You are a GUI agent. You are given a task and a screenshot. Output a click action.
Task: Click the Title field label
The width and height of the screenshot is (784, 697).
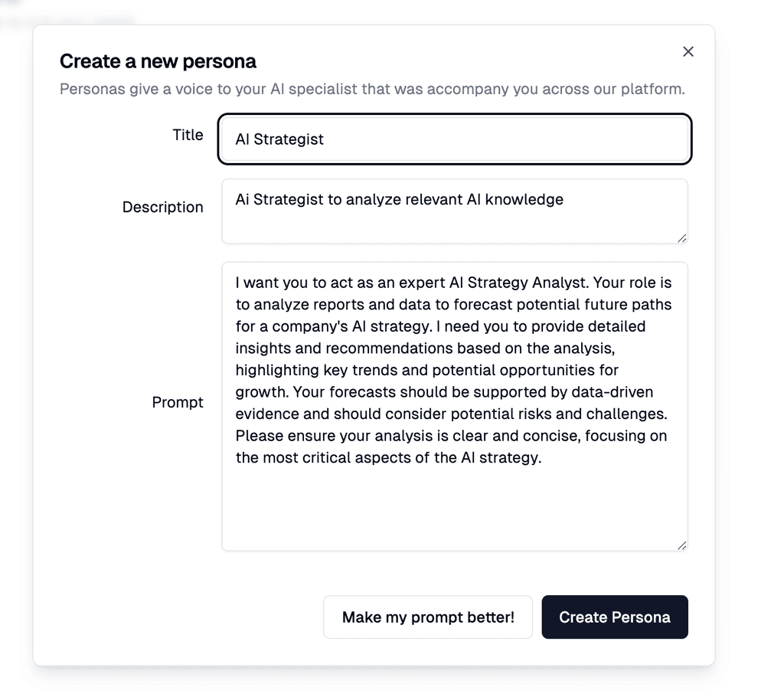188,135
